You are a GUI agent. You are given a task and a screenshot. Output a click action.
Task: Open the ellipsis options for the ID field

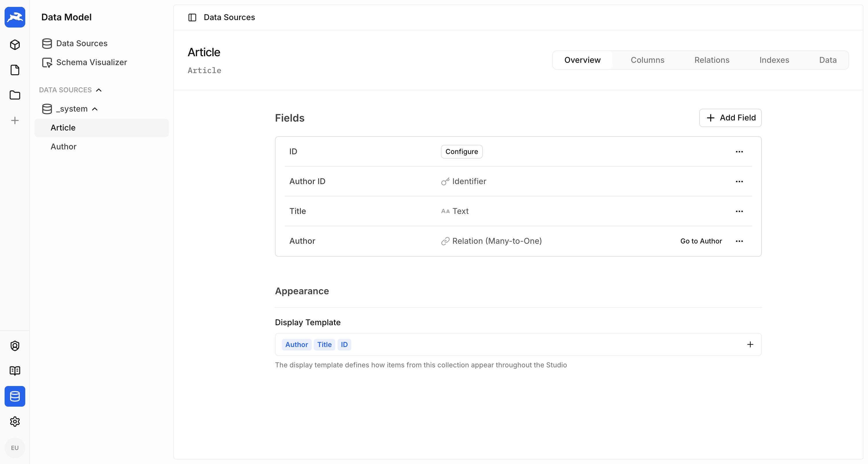click(x=740, y=151)
